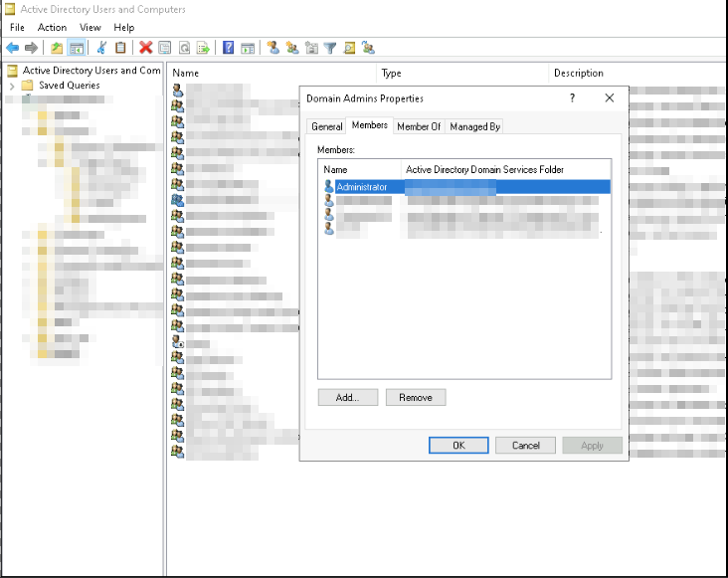Open the View menu
The height and width of the screenshot is (578, 728).
[91, 28]
